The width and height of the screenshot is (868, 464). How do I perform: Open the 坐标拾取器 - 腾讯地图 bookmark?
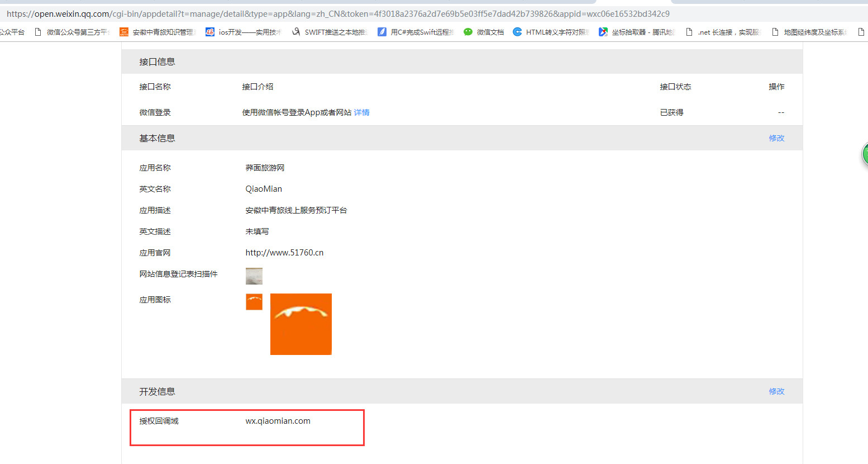click(637, 32)
